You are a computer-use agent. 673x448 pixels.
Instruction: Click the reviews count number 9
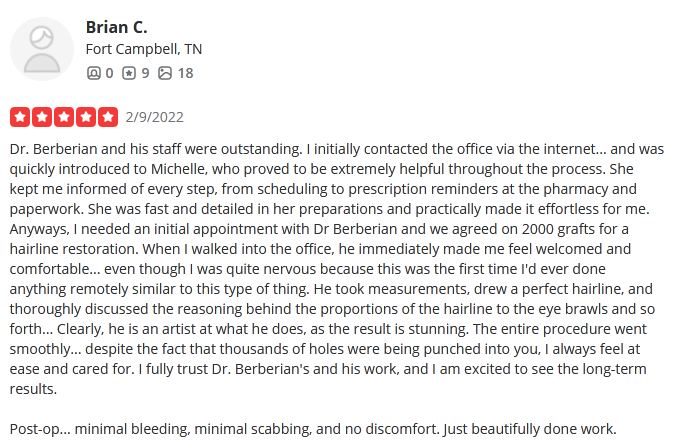[145, 73]
